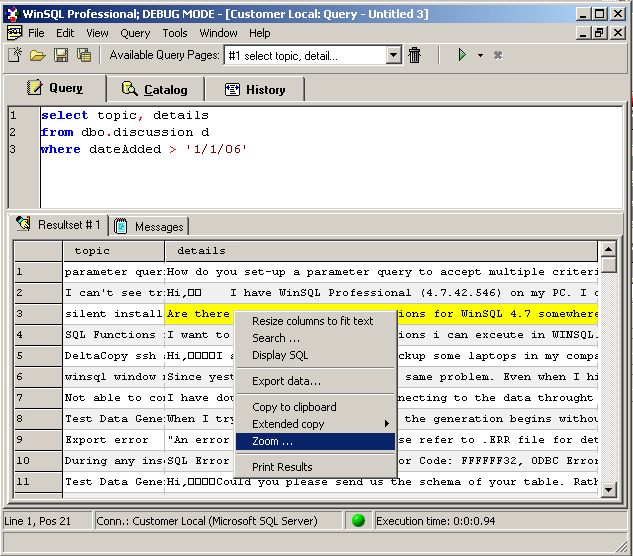Click the 'Export error' topic cell

(114, 440)
